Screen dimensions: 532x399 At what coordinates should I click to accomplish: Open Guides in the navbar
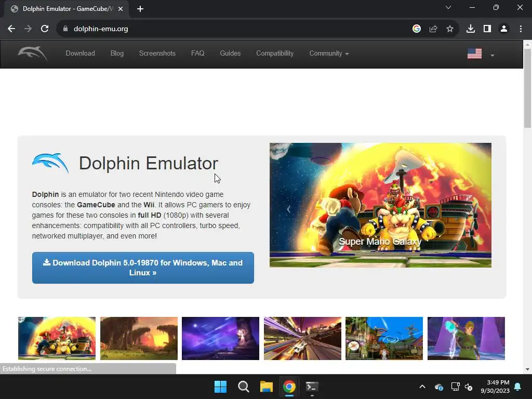click(x=230, y=54)
